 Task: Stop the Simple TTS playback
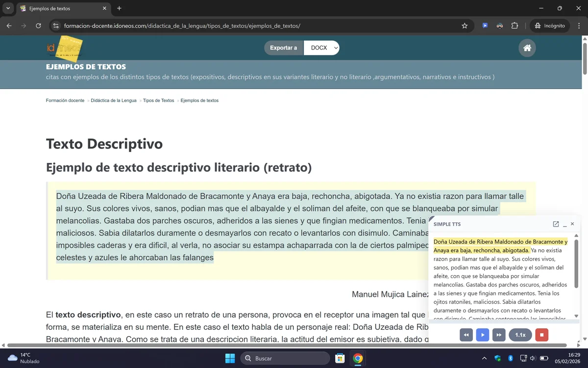[541, 335]
